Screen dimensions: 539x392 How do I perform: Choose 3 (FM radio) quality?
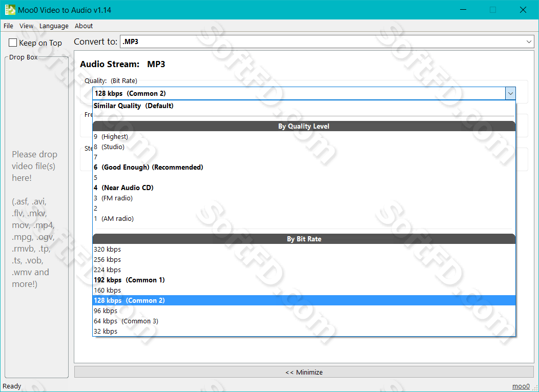pos(304,198)
